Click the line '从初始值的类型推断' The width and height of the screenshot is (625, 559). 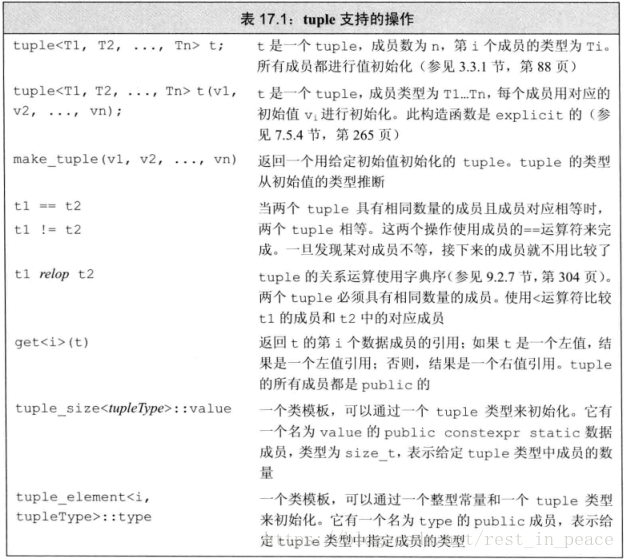[x=321, y=182]
